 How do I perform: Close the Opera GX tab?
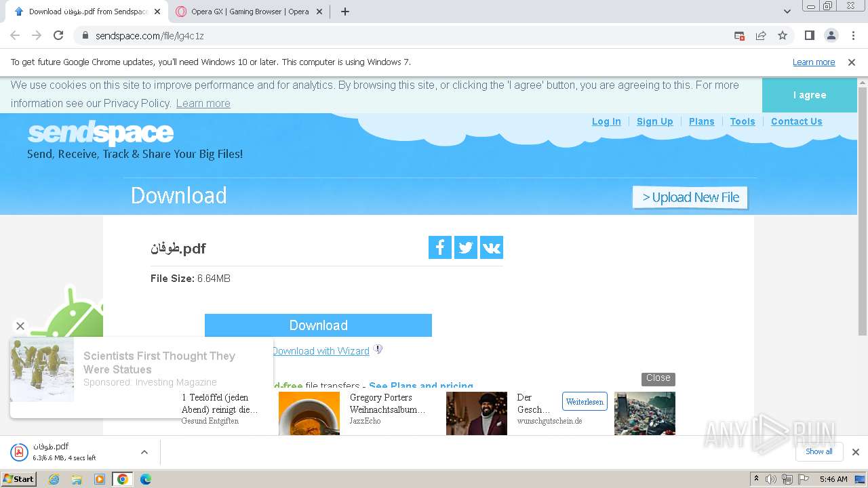tap(319, 12)
